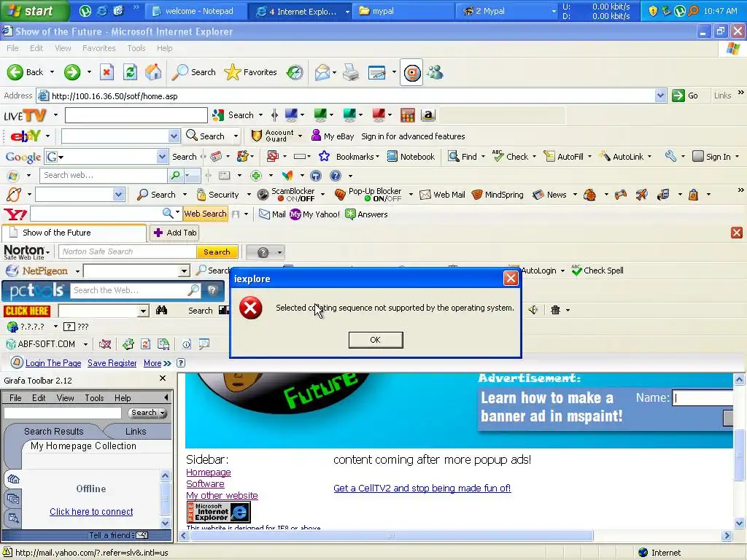Open the Google toolbar search box dropdown
Image resolution: width=747 pixels, height=560 pixels.
[162, 157]
